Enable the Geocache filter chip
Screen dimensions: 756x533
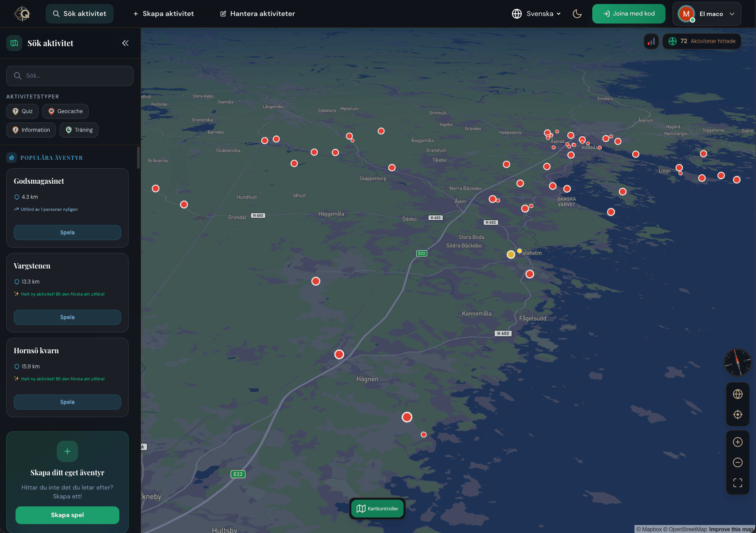(x=65, y=111)
